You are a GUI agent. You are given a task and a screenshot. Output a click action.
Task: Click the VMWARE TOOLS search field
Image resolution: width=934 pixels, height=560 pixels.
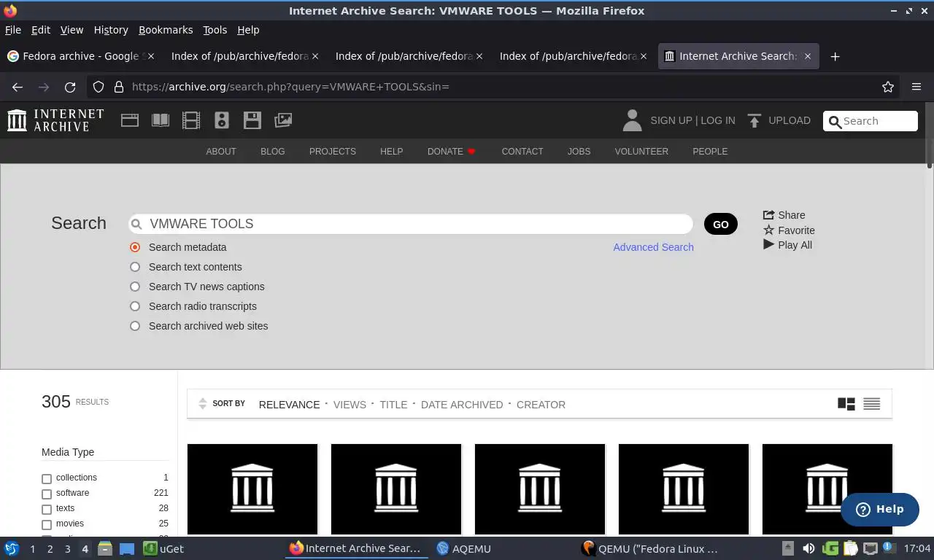click(x=410, y=224)
